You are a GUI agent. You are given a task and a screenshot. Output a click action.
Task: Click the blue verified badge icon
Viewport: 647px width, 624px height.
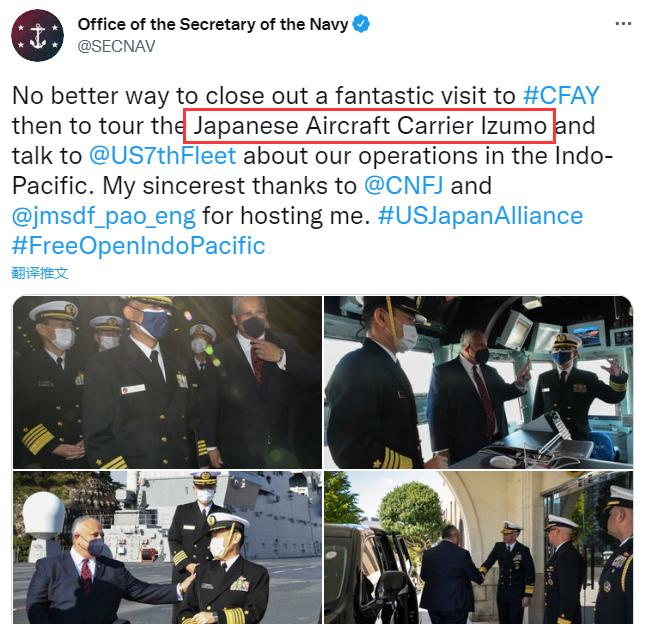point(361,24)
